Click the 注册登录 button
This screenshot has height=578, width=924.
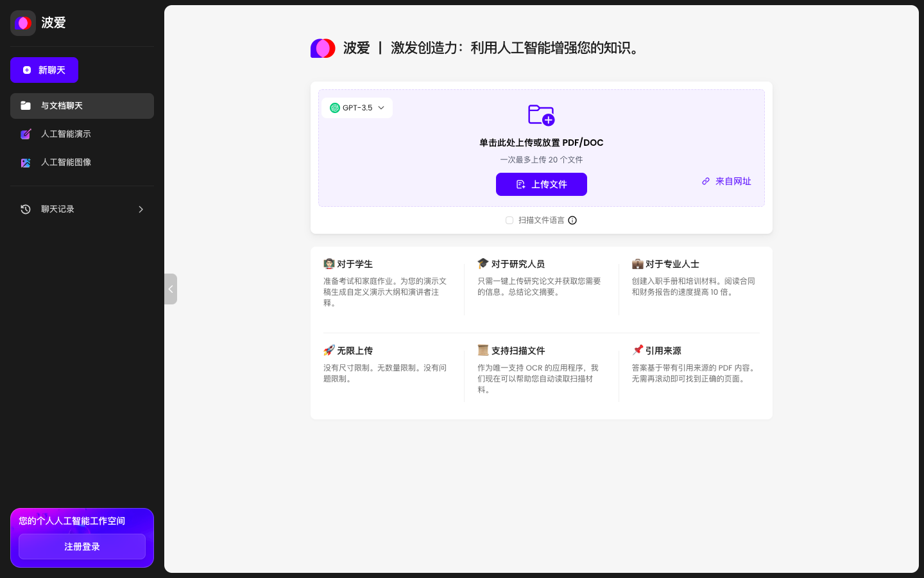coord(82,547)
